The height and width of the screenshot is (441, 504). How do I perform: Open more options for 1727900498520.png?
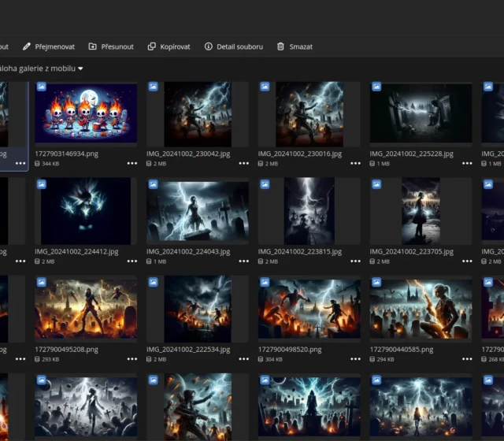click(x=355, y=358)
